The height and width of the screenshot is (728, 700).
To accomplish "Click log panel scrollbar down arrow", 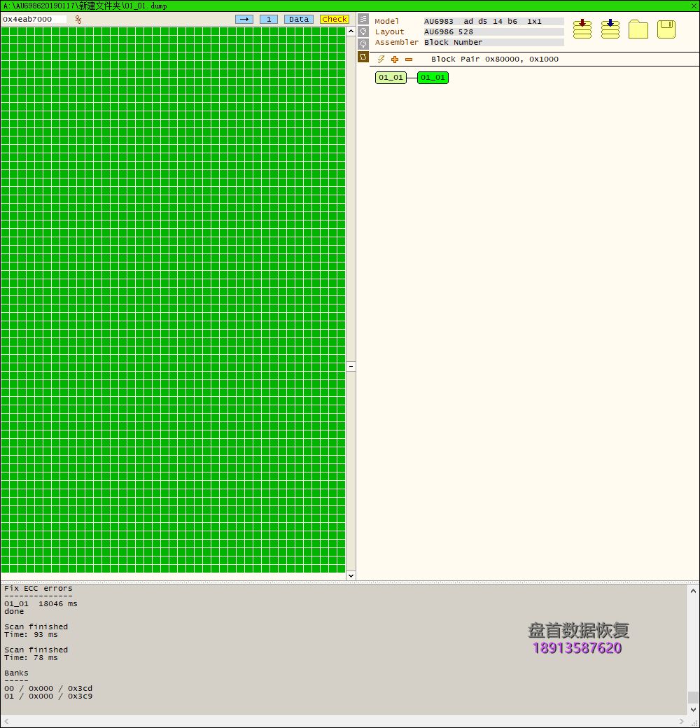I will [x=693, y=710].
